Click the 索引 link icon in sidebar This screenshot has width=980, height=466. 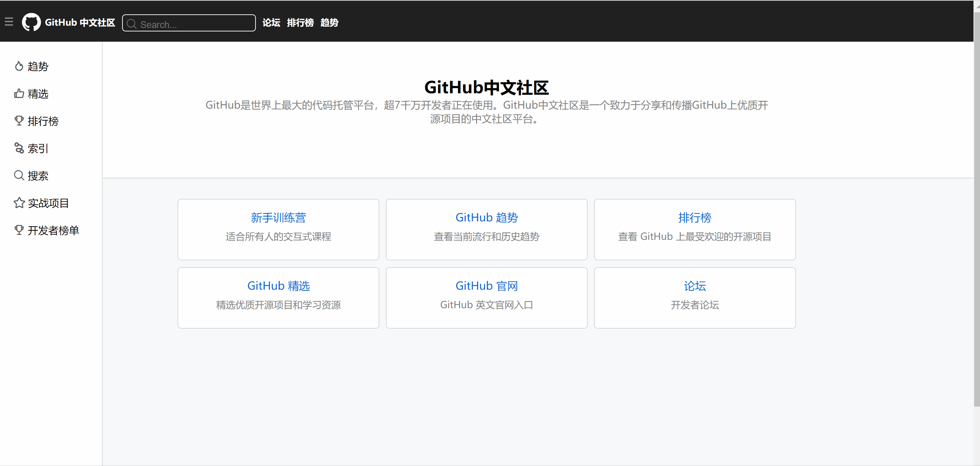click(19, 148)
